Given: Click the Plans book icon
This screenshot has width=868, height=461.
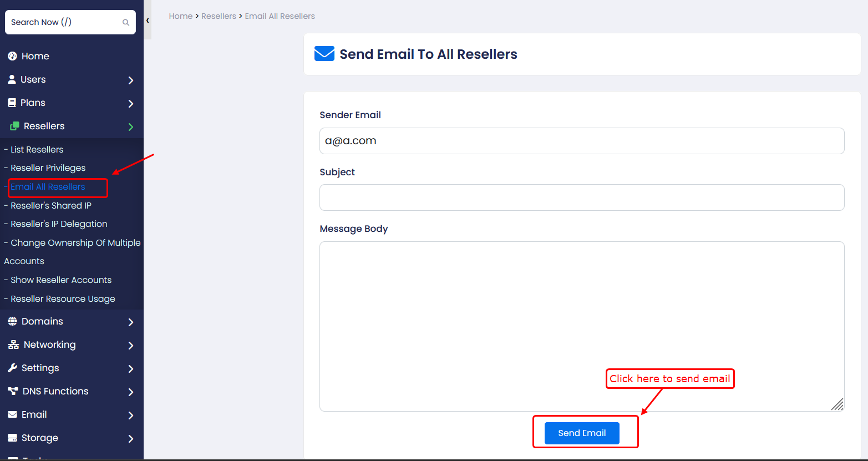Looking at the screenshot, I should [x=12, y=103].
